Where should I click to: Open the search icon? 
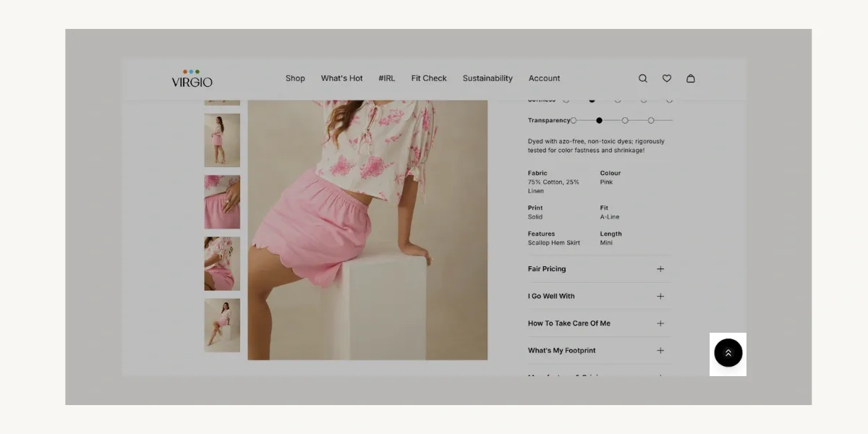pyautogui.click(x=642, y=78)
